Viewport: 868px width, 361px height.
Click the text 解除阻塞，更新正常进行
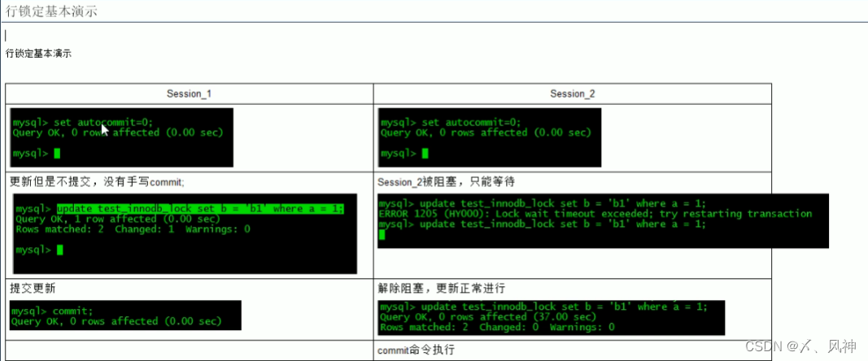tap(441, 289)
